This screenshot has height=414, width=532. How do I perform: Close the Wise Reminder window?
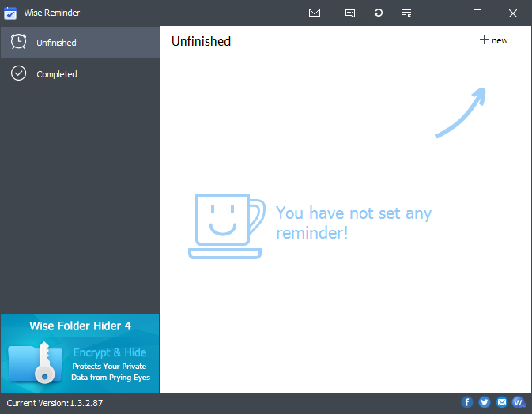click(x=513, y=13)
